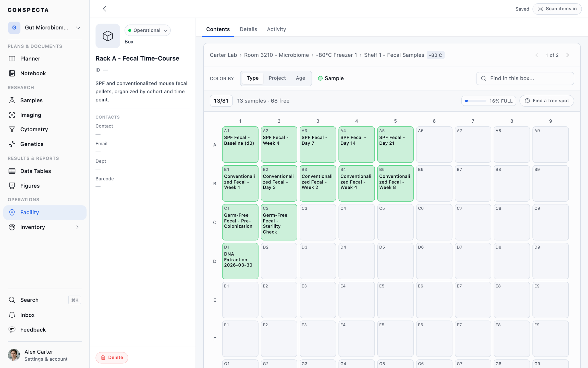Viewport: 588px width, 368px height.
Task: Click empty slot F9
Action: click(x=550, y=339)
